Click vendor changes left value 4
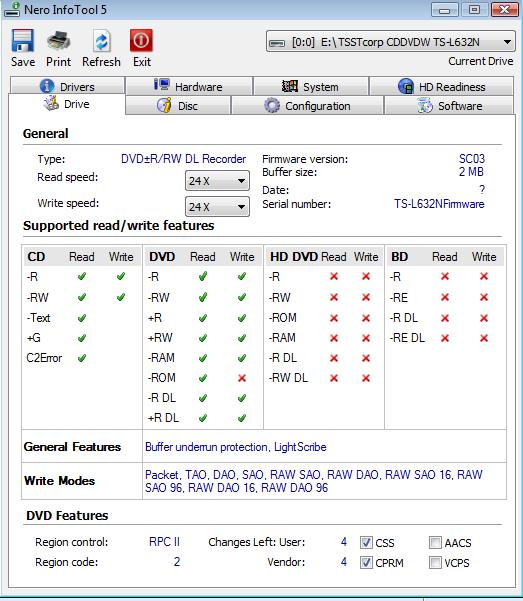The height and width of the screenshot is (601, 523). [344, 562]
